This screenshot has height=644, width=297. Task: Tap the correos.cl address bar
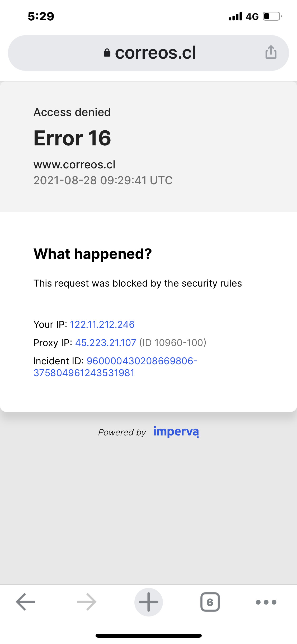148,53
